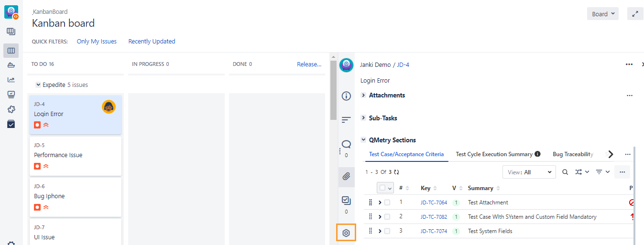This screenshot has width=644, height=245.
Task: Click the assignee avatar on the JD-4 card
Action: click(109, 107)
